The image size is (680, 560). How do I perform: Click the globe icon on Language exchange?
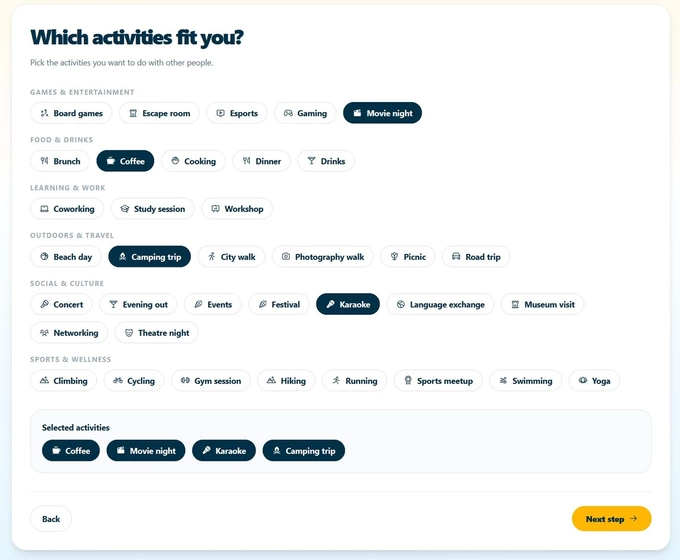click(401, 304)
